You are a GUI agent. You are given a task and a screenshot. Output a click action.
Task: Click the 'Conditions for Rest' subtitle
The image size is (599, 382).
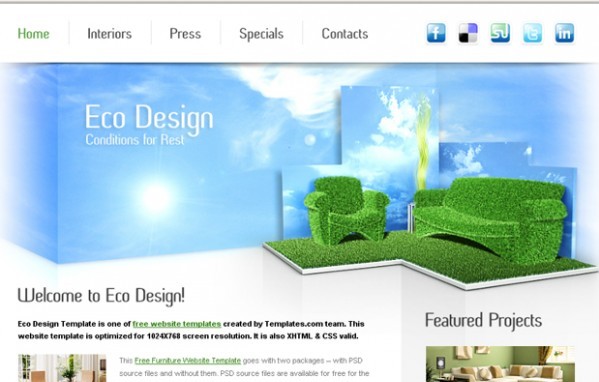click(x=134, y=140)
